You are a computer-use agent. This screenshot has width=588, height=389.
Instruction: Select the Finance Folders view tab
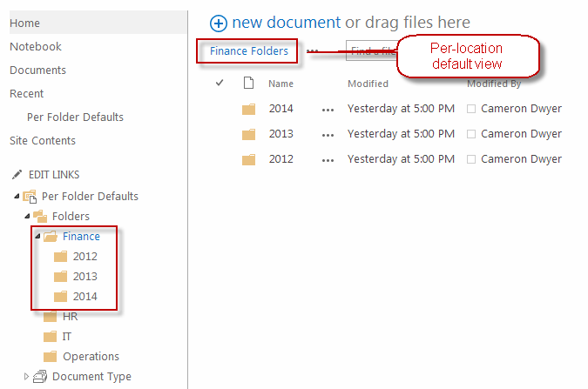tap(248, 51)
